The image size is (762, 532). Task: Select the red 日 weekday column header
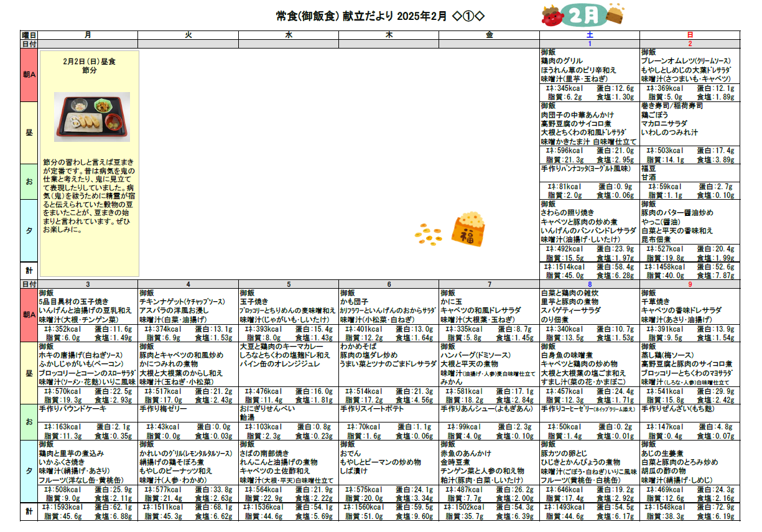click(689, 35)
